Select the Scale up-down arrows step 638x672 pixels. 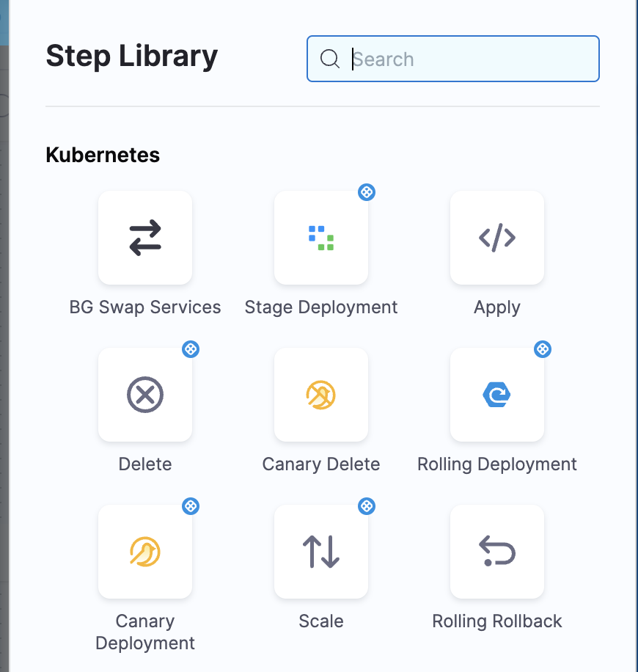click(321, 552)
